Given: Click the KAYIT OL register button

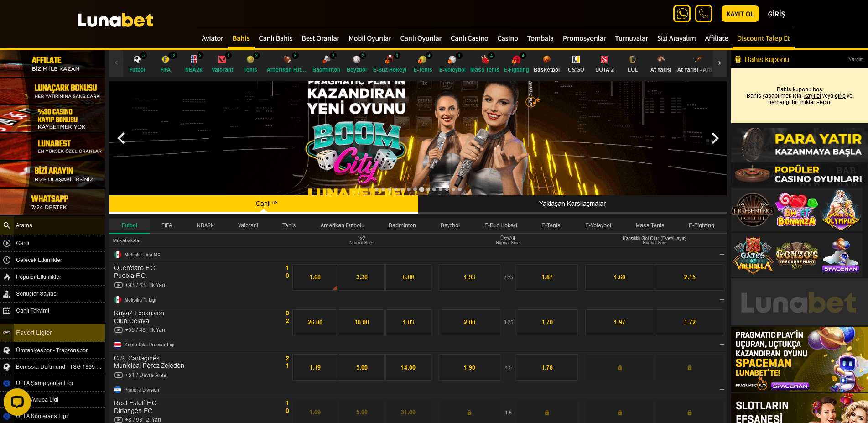Looking at the screenshot, I should pyautogui.click(x=740, y=14).
